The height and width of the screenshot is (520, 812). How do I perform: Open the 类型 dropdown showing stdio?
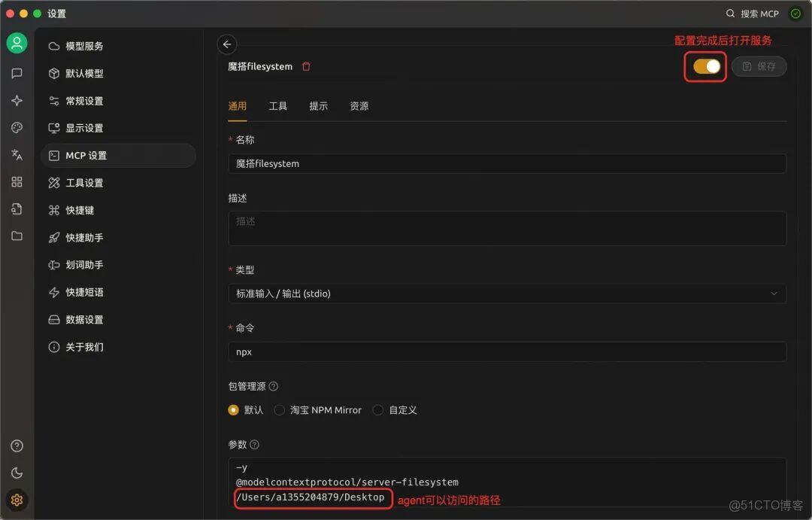[507, 293]
